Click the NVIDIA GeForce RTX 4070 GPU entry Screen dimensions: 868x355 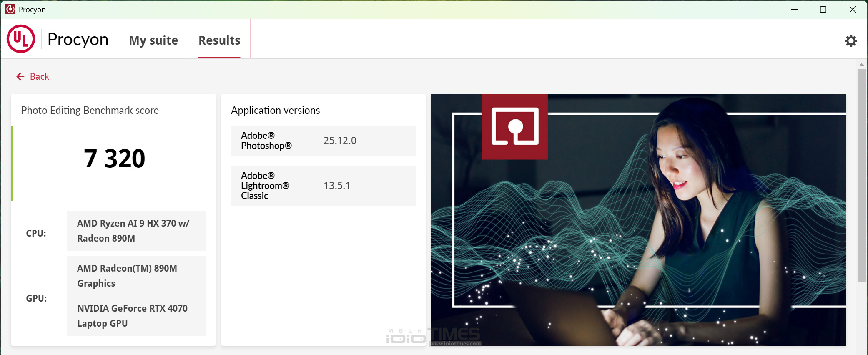tap(133, 316)
